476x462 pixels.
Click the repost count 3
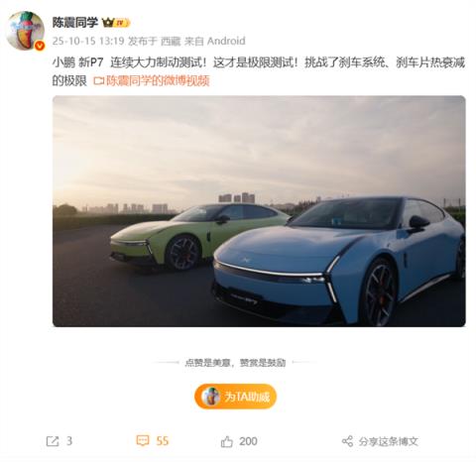69,441
